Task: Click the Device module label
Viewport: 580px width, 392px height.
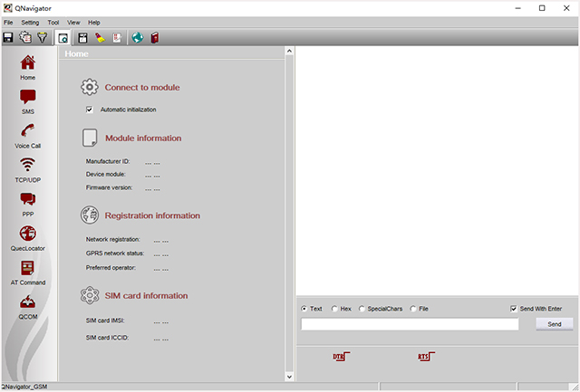Action: click(105, 175)
